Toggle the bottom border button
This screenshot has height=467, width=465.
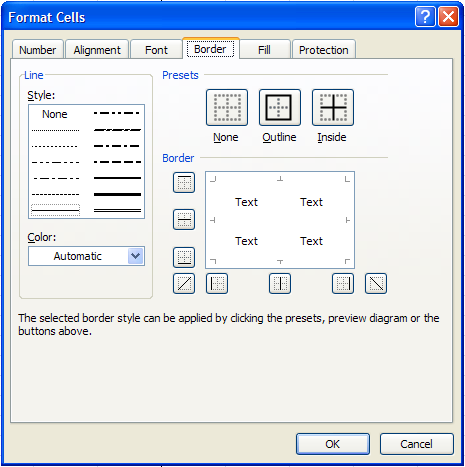point(184,257)
